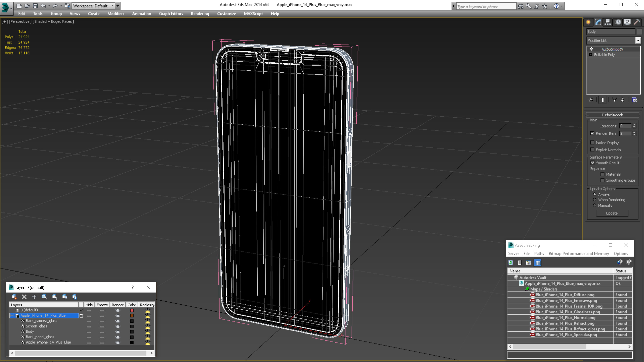
Task: Click Hide/Unhide All Layers icon in Layer dialog
Action: point(64,297)
